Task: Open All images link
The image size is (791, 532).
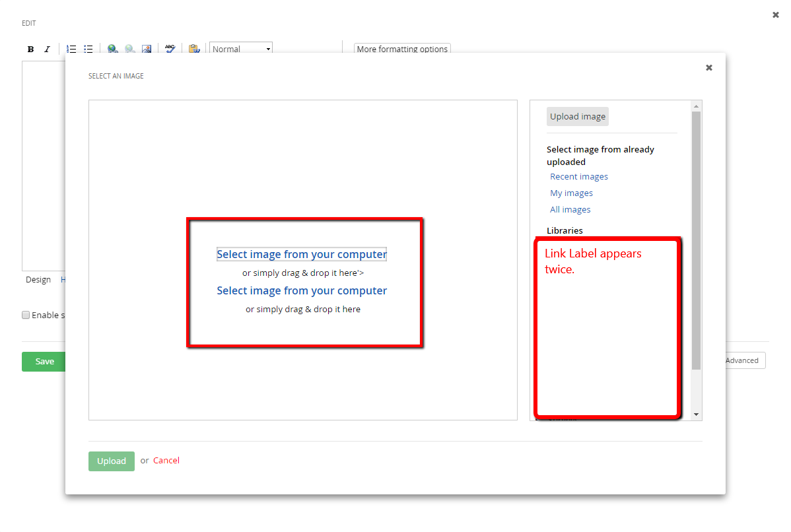Action: (x=570, y=210)
